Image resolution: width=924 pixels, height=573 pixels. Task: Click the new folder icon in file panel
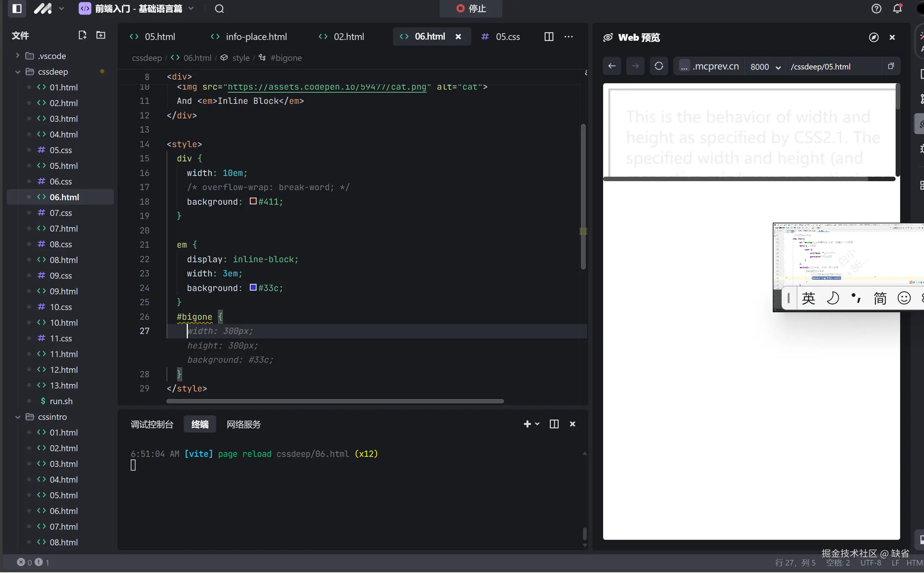101,35
